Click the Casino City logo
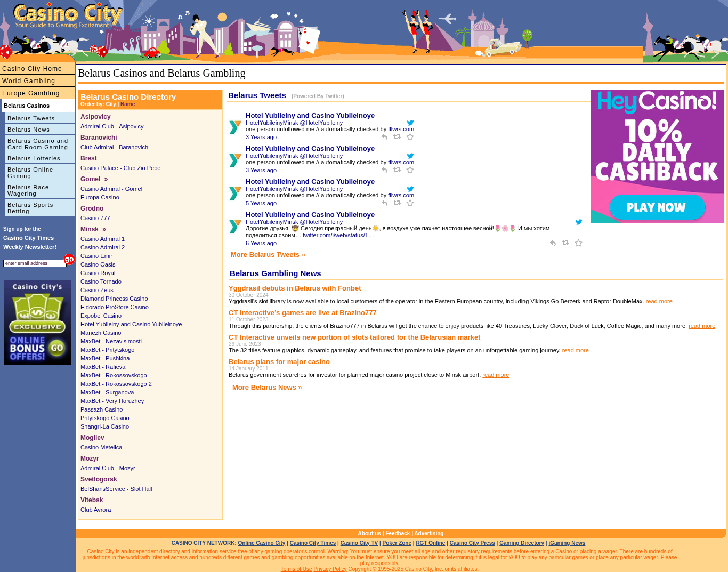This screenshot has width=728, height=572. tap(68, 16)
